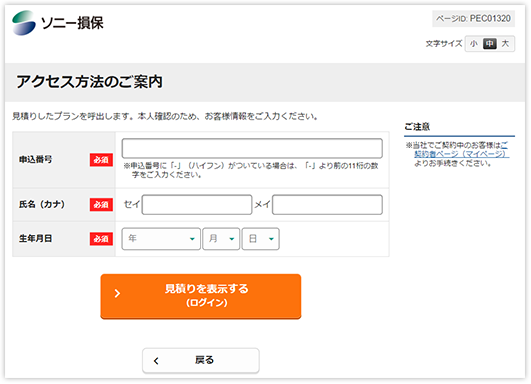Open the ご契約者ページ（マイページ）link
The width and height of the screenshot is (531, 384).
(461, 150)
